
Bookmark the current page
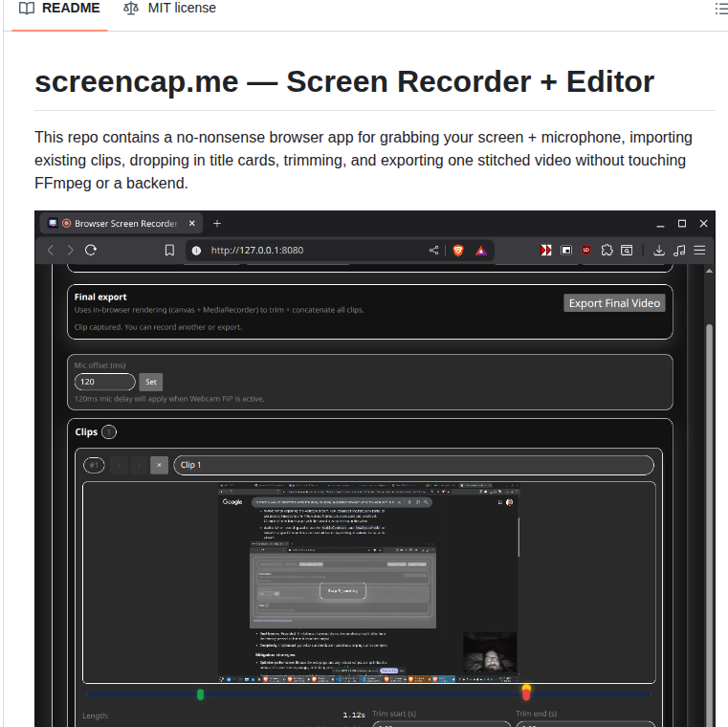(169, 251)
